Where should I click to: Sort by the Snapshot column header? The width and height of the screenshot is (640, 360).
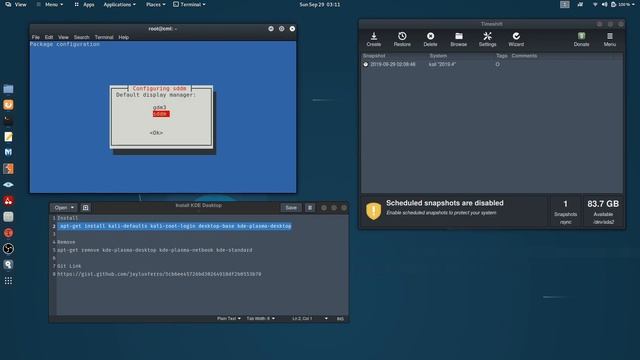[374, 56]
